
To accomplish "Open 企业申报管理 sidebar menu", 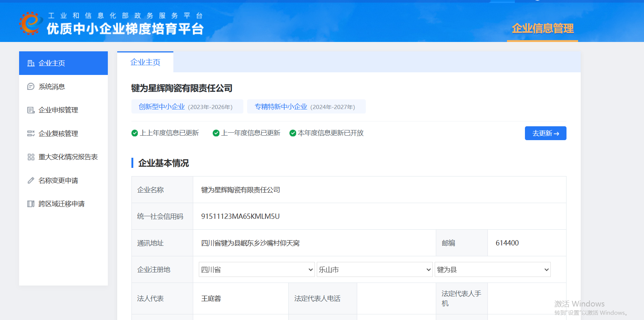I will pyautogui.click(x=63, y=110).
